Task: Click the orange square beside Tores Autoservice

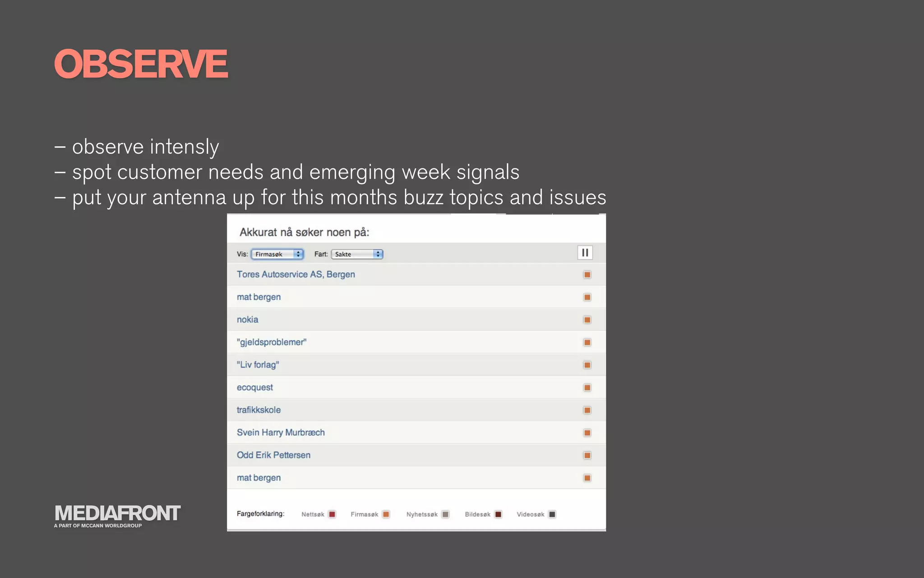Action: (587, 275)
